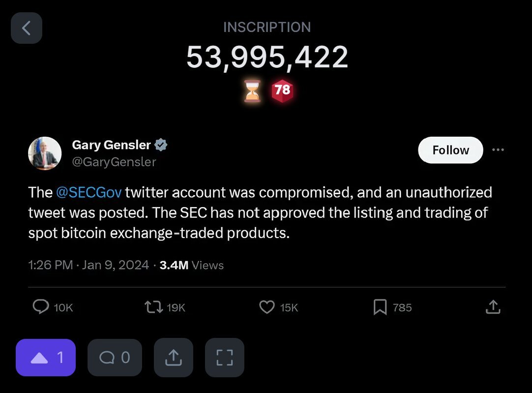
Task: Toggle the upvote button showing 1
Action: click(x=46, y=358)
